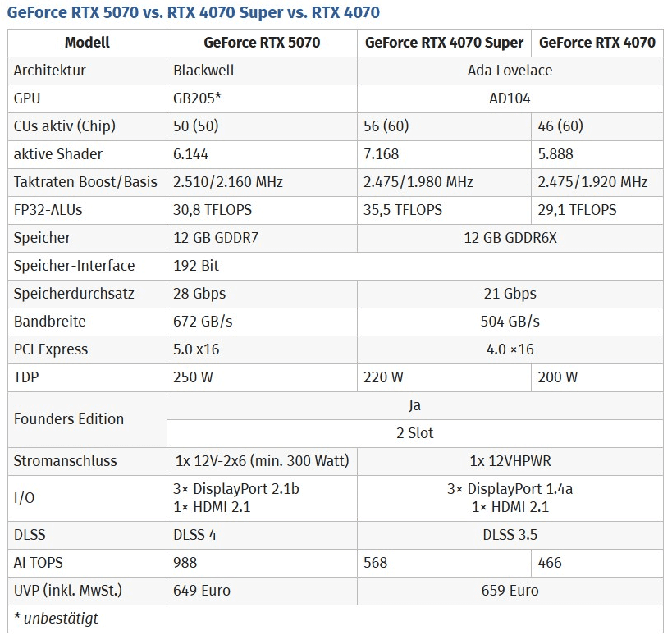Click the 4.0 ×16 cell
This screenshot has width=672, height=635.
tap(510, 349)
